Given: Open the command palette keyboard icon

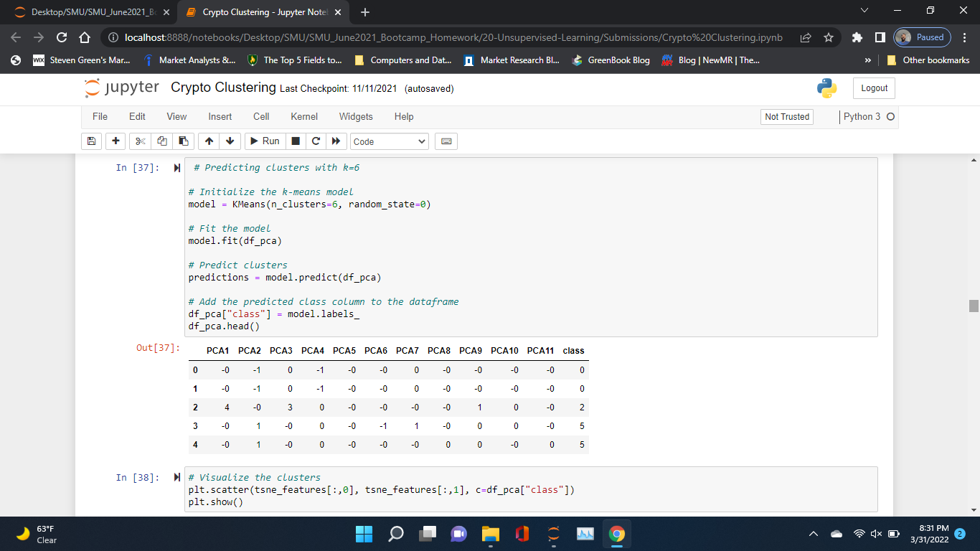Looking at the screenshot, I should (446, 141).
